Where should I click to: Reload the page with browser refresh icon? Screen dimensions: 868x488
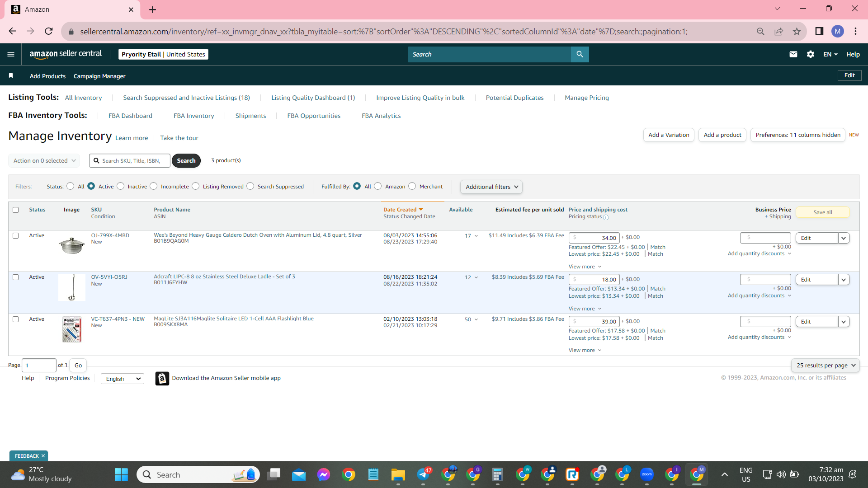coord(49,31)
